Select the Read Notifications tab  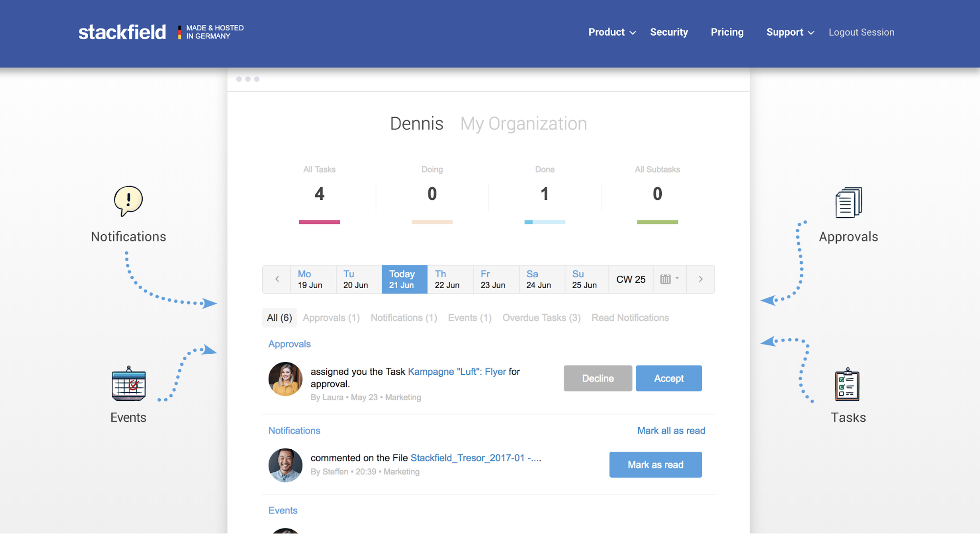pyautogui.click(x=630, y=318)
